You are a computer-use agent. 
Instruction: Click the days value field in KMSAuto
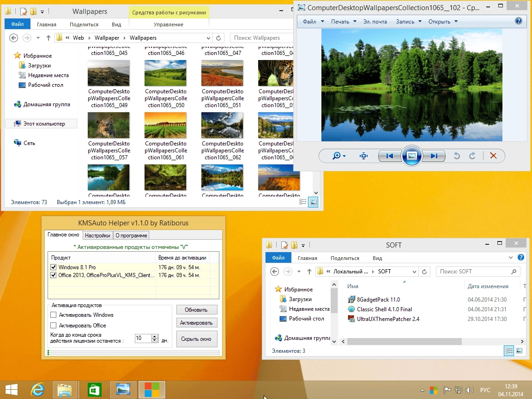pyautogui.click(x=143, y=338)
